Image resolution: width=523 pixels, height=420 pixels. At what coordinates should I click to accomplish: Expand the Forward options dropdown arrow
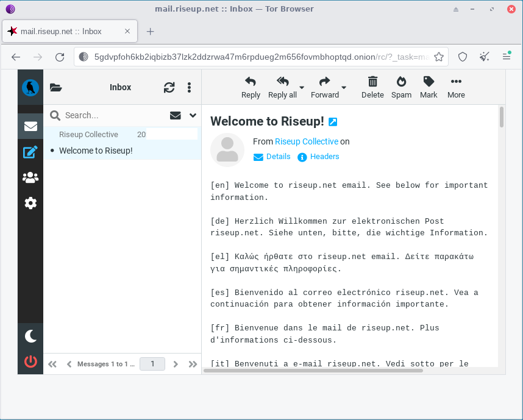point(344,88)
